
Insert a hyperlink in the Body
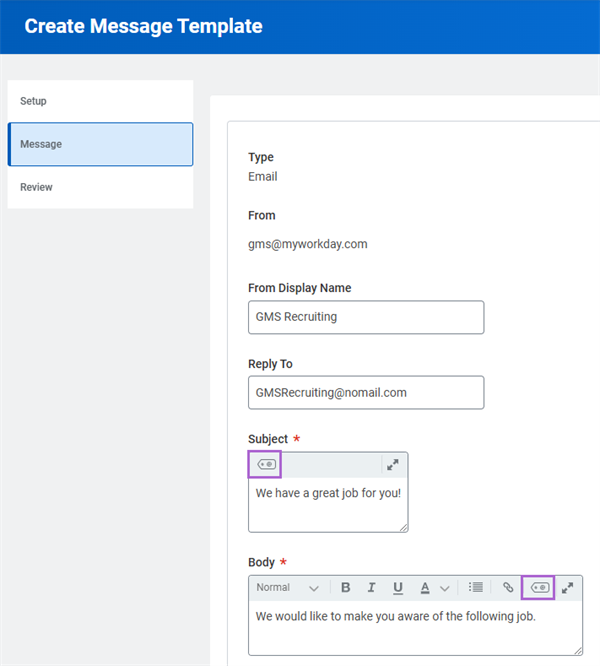point(508,587)
